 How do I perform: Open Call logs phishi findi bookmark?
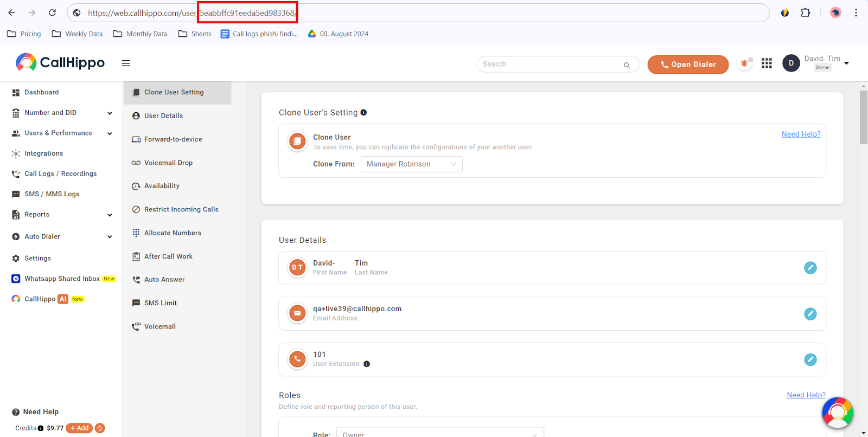[x=259, y=34]
